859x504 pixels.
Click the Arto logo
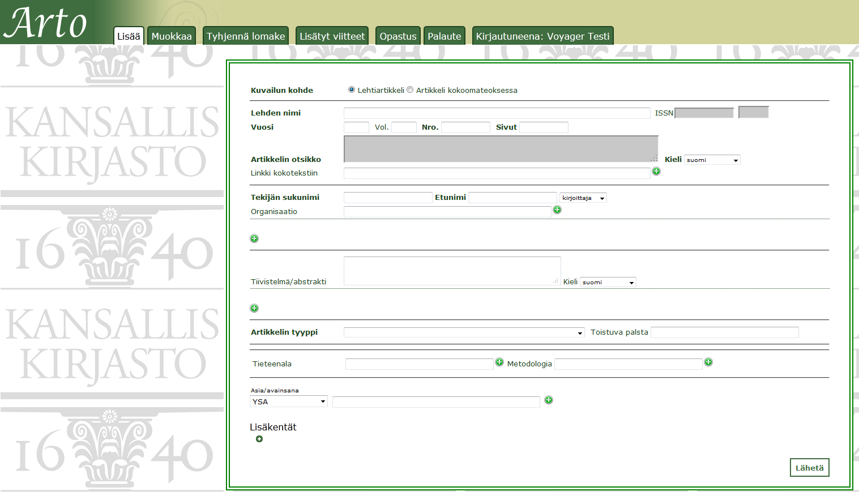point(45,23)
